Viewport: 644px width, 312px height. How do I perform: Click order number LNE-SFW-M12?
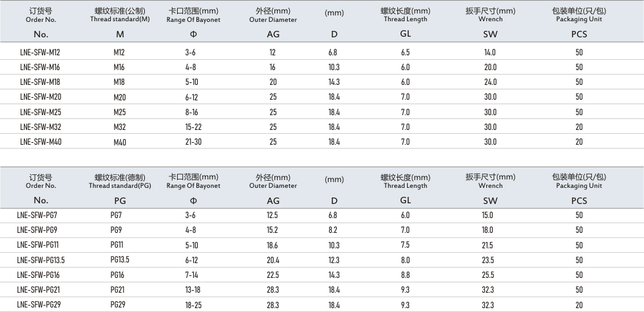[40, 52]
